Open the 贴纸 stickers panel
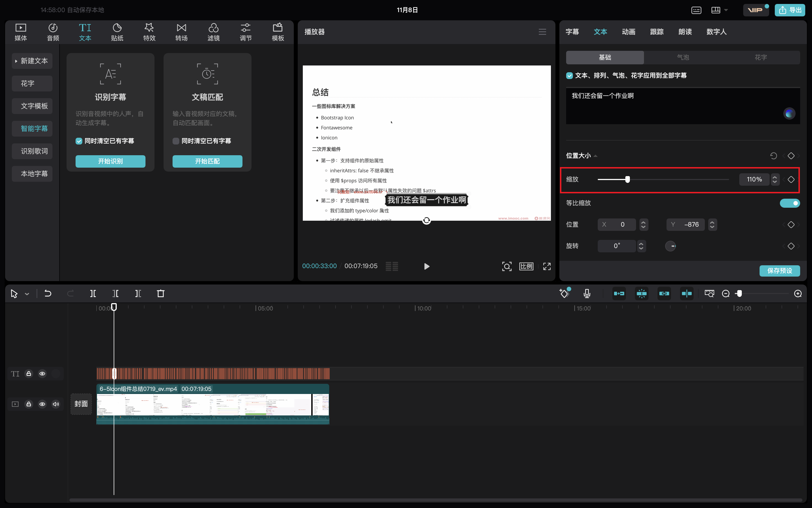This screenshot has height=508, width=812. 117,32
